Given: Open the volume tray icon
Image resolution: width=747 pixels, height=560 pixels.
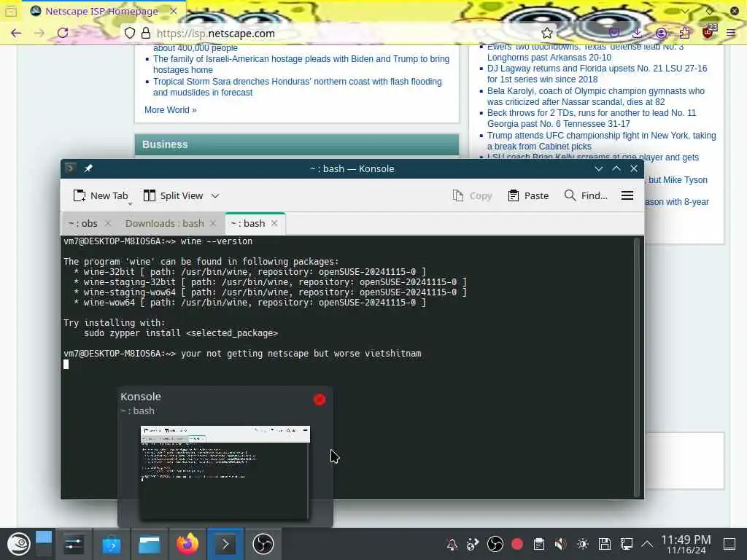Looking at the screenshot, I should (x=561, y=544).
